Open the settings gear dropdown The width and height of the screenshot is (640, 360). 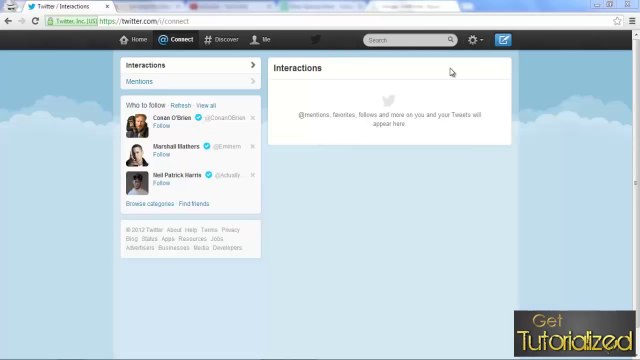click(x=476, y=40)
